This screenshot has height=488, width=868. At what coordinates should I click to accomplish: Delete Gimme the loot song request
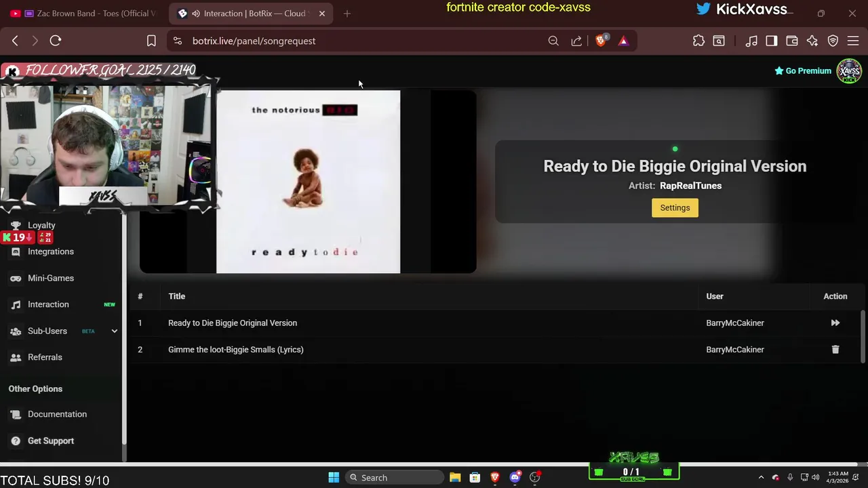(x=835, y=350)
